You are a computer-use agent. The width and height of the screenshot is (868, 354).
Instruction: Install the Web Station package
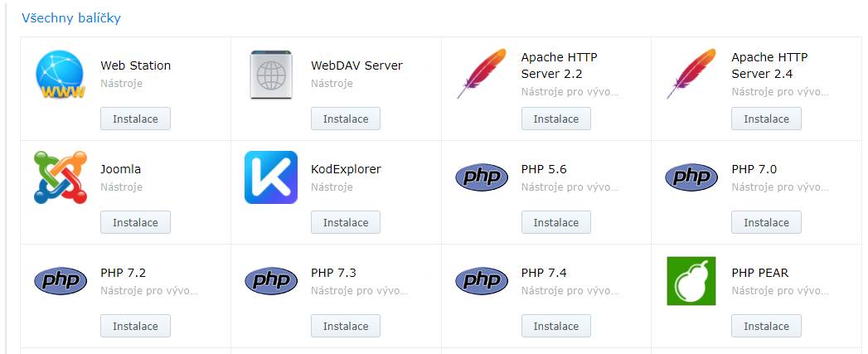pyautogui.click(x=136, y=119)
